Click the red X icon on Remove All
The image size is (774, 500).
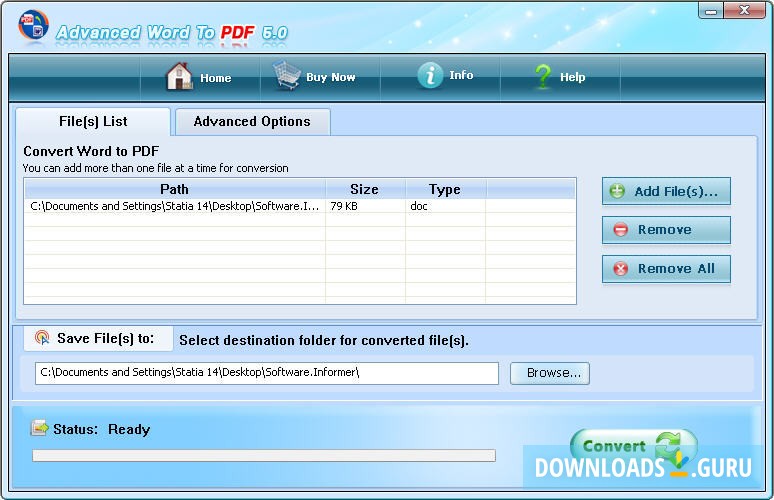pos(620,269)
